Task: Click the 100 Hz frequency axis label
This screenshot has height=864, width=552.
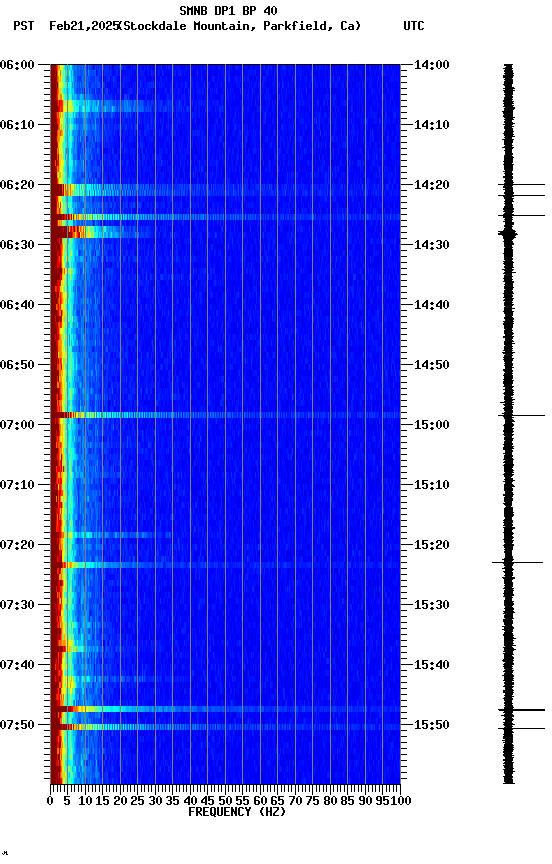Action: (x=402, y=801)
